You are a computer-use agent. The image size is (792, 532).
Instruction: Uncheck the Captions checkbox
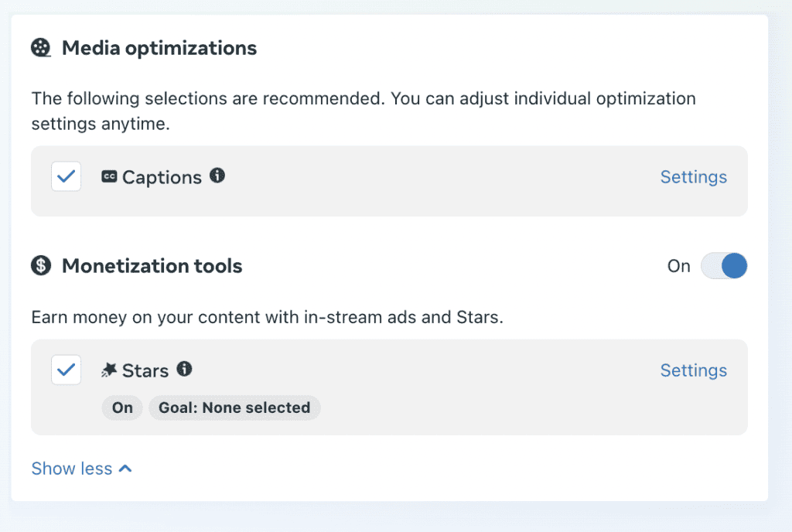click(67, 176)
